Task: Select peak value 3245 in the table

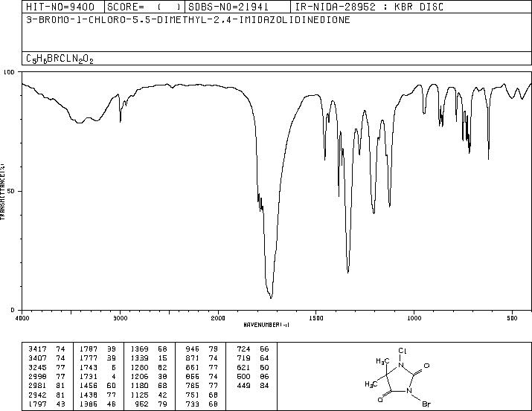Action: [38, 367]
